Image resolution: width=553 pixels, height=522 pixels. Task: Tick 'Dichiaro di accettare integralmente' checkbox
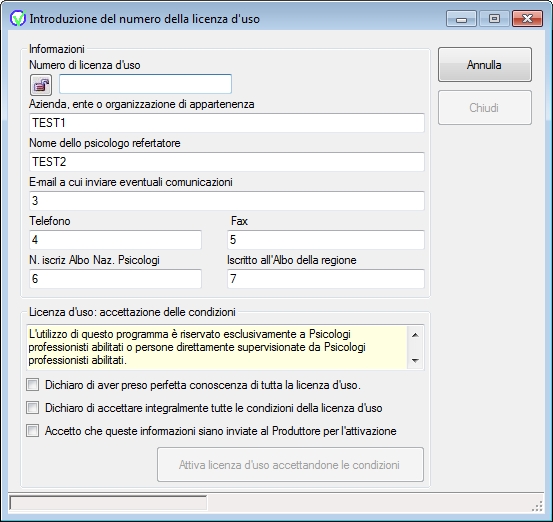32,408
